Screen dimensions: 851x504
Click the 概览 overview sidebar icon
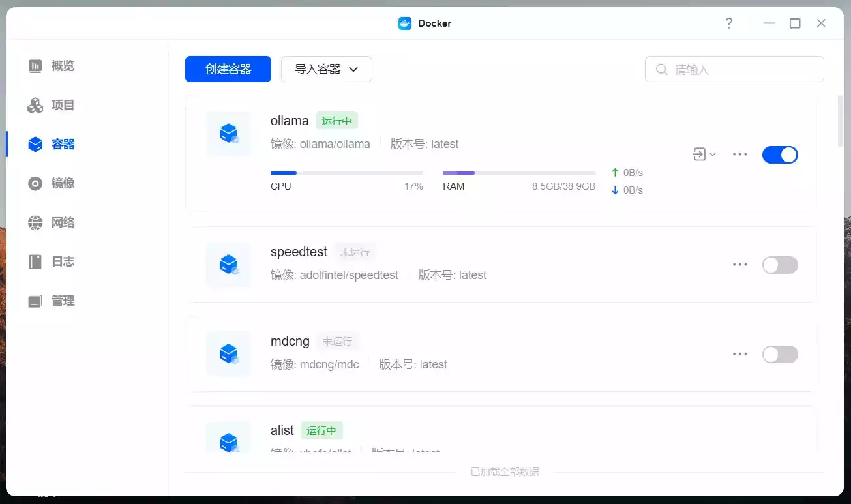point(35,66)
